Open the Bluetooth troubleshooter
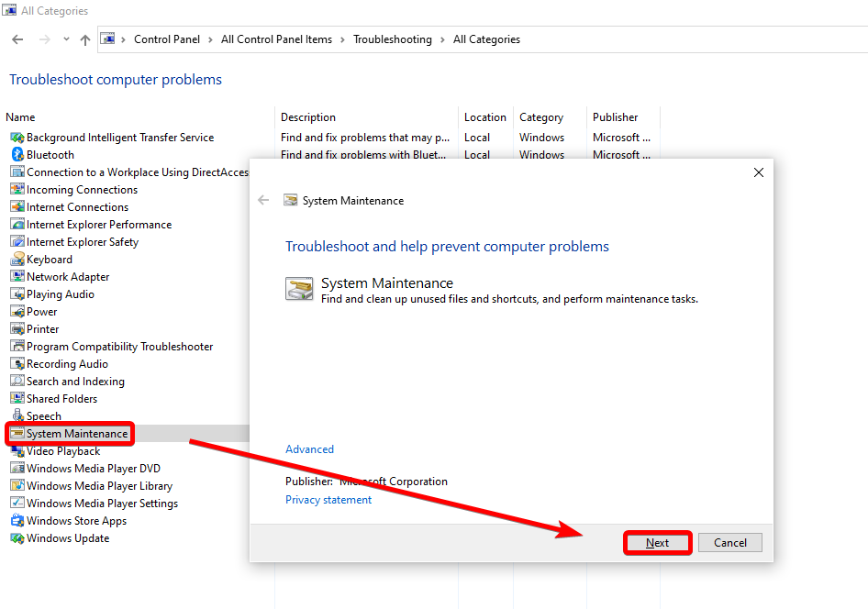The image size is (868, 609). tap(50, 154)
